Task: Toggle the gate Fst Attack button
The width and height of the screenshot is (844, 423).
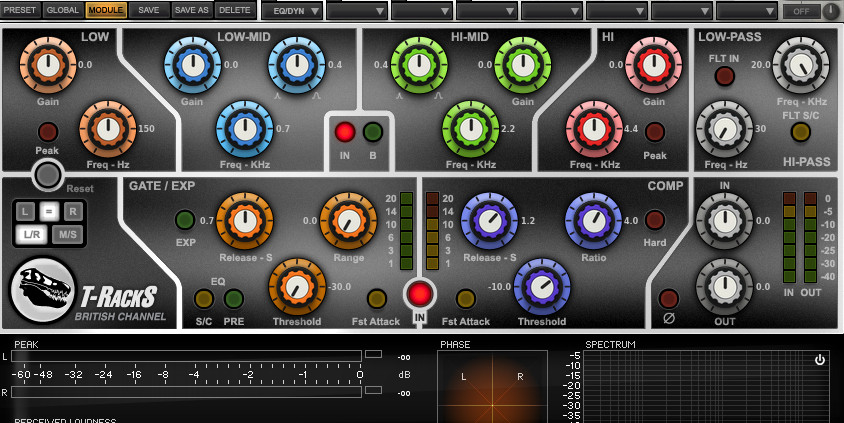Action: pyautogui.click(x=377, y=299)
